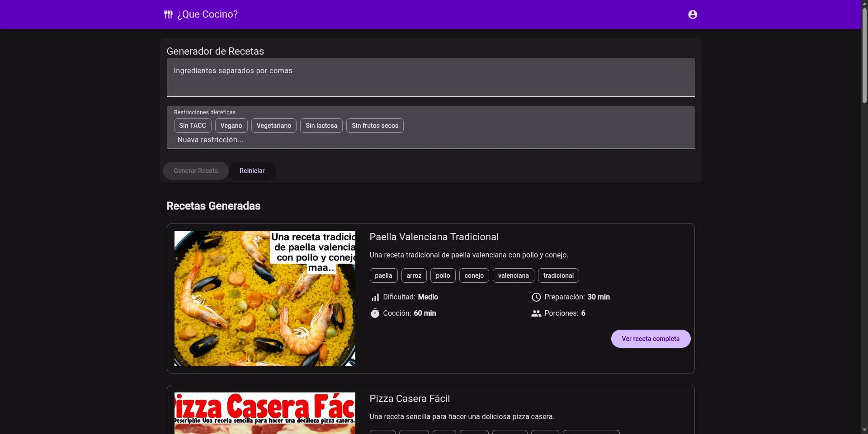Image resolution: width=868 pixels, height=434 pixels.
Task: Open the Pizza Casera Fácil recipe image
Action: [x=265, y=413]
